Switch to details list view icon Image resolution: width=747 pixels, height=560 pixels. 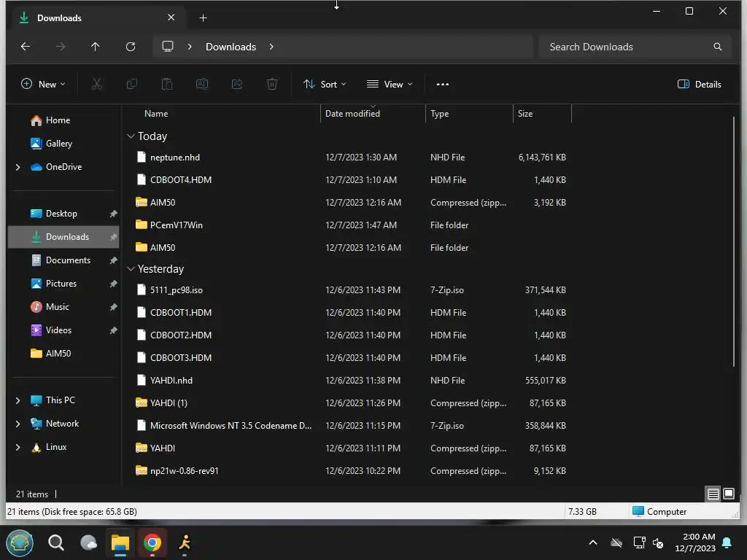(713, 494)
